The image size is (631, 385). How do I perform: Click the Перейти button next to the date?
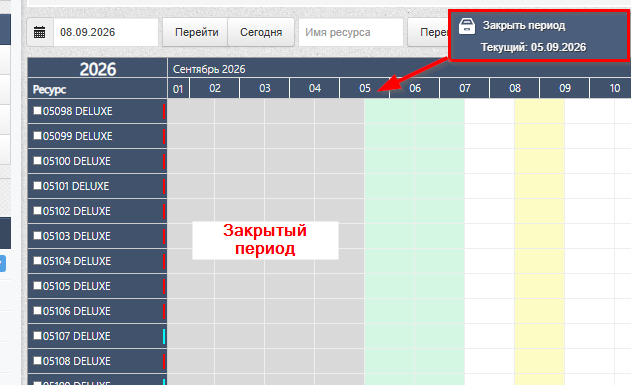pos(196,32)
